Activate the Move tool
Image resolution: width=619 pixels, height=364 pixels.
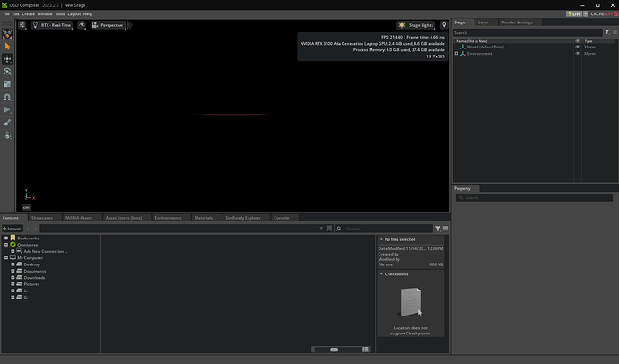[x=7, y=59]
